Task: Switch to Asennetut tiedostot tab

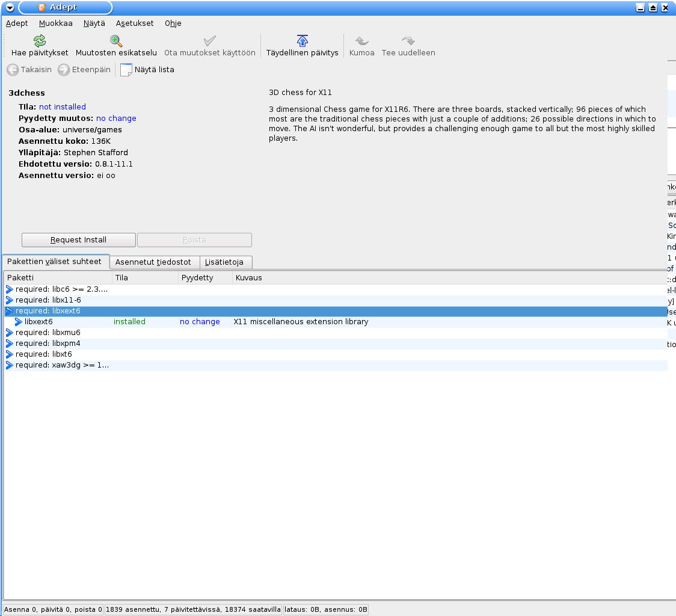Action: coord(153,262)
